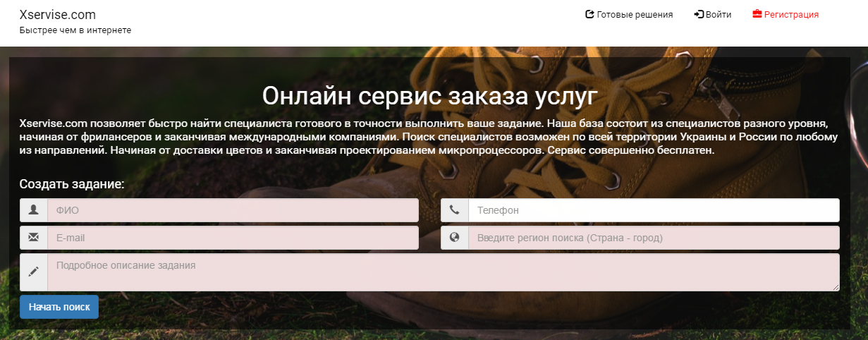Viewport: 868px width, 340px height.
Task: Click the red briefcase Регистрация icon
Action: (757, 14)
